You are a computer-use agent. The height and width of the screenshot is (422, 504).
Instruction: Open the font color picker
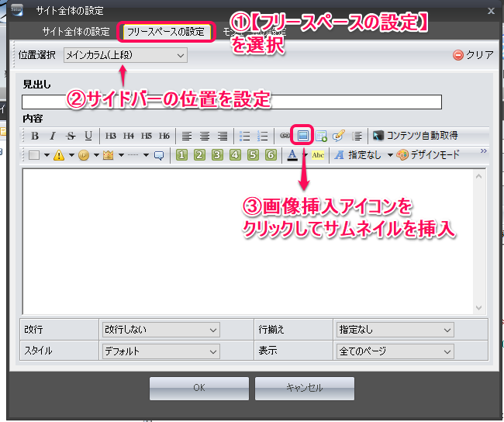292,154
